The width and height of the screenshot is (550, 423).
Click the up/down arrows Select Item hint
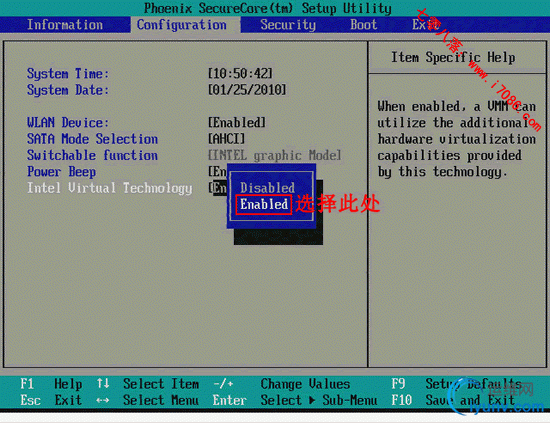148,384
